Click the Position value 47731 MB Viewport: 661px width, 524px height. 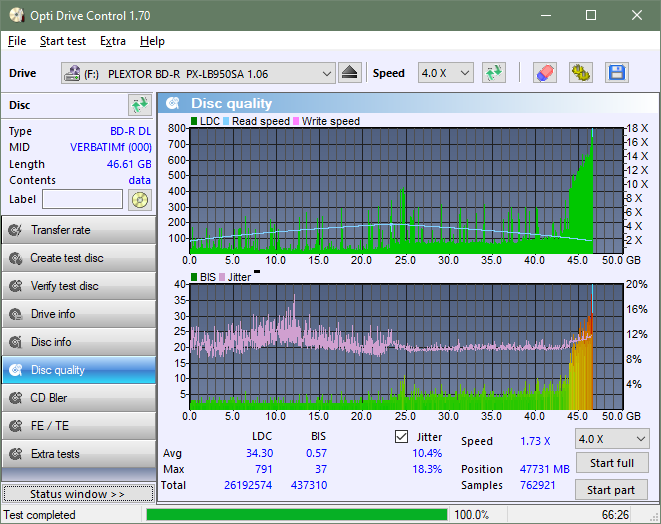[x=545, y=469]
